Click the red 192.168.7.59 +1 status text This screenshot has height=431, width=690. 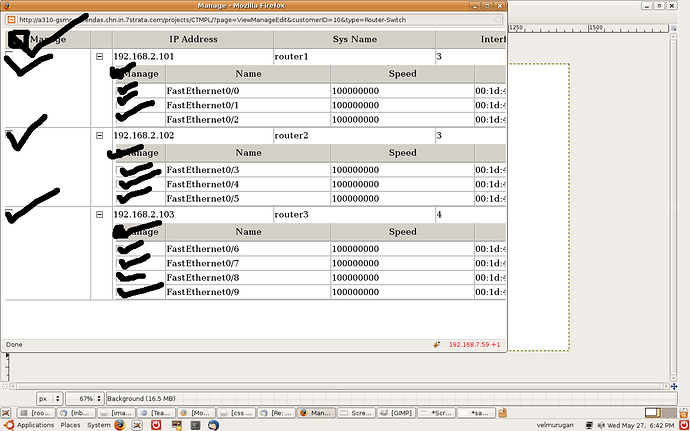click(x=474, y=345)
